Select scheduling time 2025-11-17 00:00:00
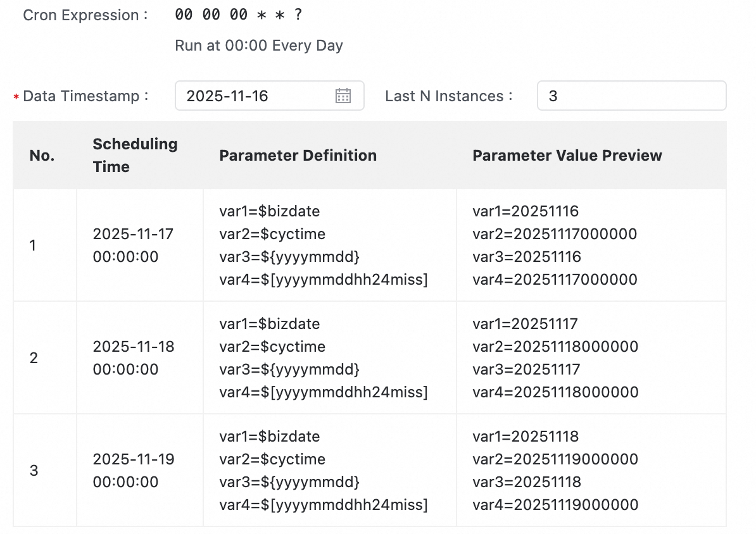The height and width of the screenshot is (534, 756). [x=133, y=245]
